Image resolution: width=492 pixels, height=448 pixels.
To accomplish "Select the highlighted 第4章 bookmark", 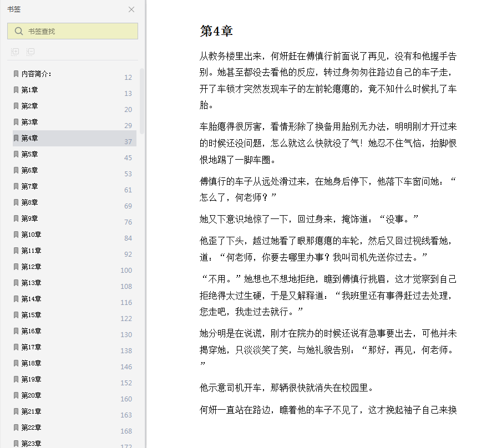I will click(x=74, y=139).
